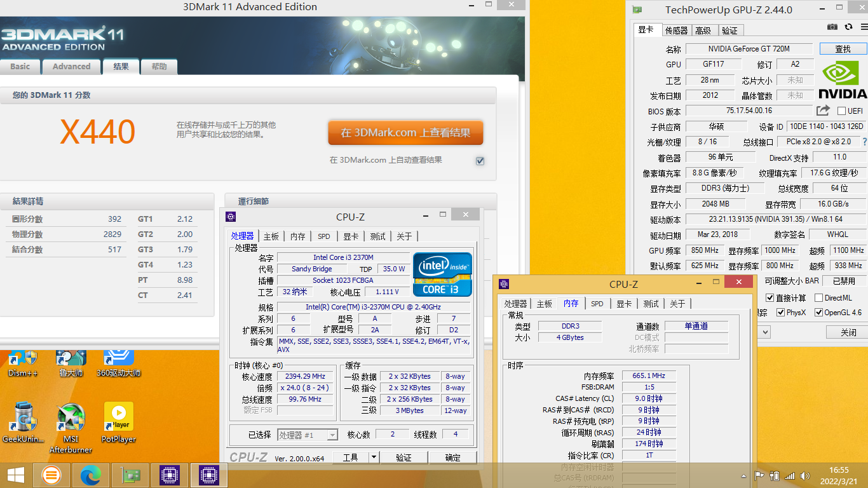Click the NVIDIA logo in GPU-Z
The width and height of the screenshot is (868, 488).
(x=843, y=81)
